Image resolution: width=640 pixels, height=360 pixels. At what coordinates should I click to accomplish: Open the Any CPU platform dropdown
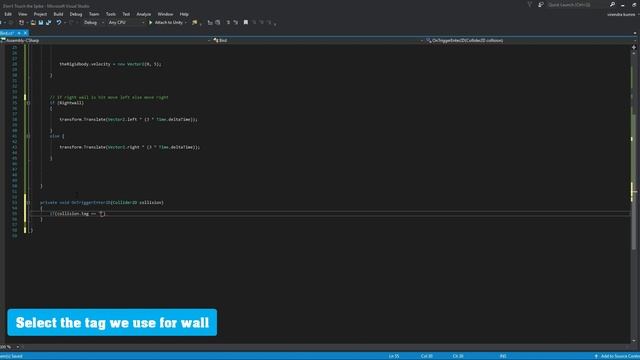[x=126, y=22]
